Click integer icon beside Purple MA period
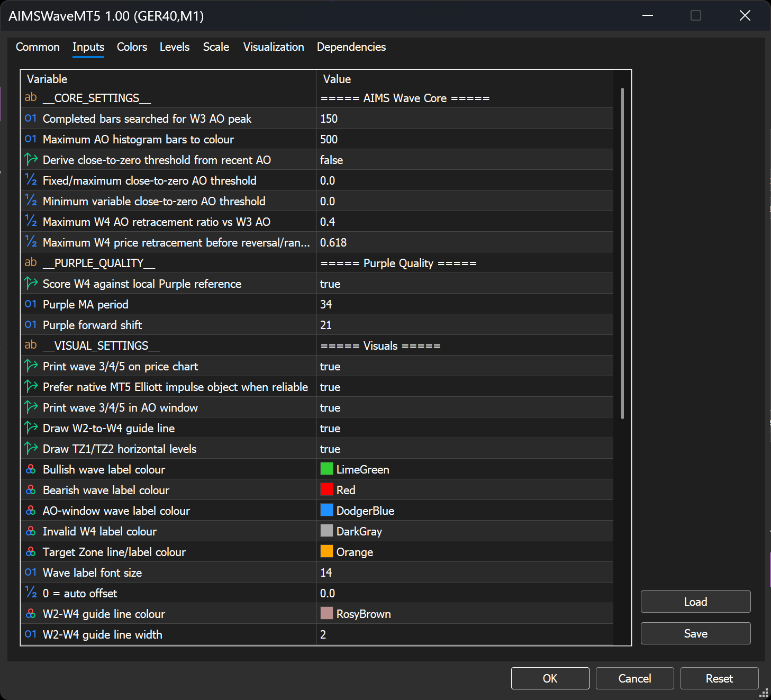Screen dimensions: 771x700 (x=31, y=304)
